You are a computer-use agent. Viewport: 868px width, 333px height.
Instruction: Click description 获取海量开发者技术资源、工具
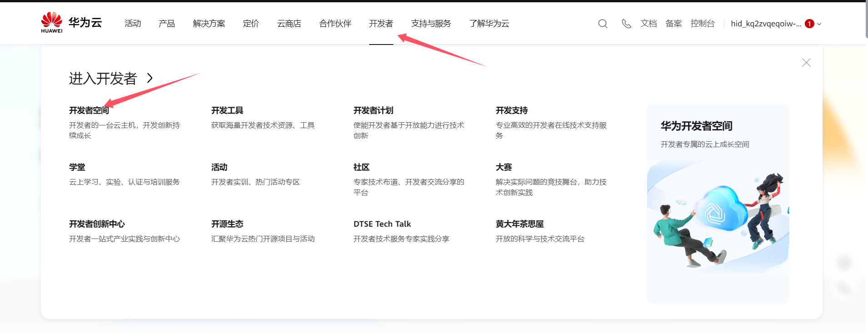pyautogui.click(x=263, y=125)
